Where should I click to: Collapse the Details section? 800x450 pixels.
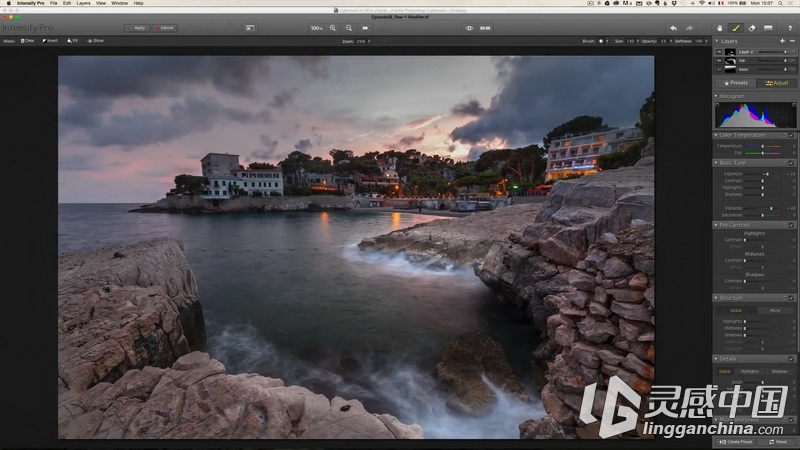716,359
